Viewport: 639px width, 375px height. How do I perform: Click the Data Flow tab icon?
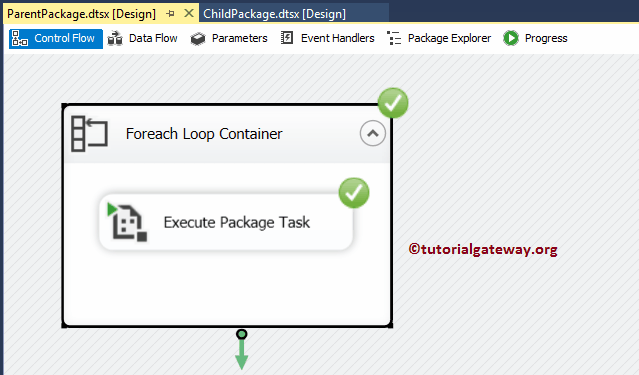(115, 38)
